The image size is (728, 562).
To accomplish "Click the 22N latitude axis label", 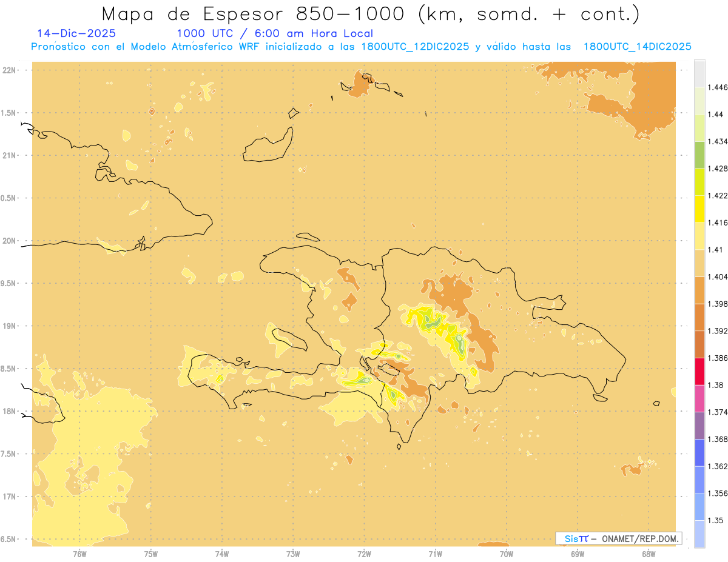I will point(10,70).
